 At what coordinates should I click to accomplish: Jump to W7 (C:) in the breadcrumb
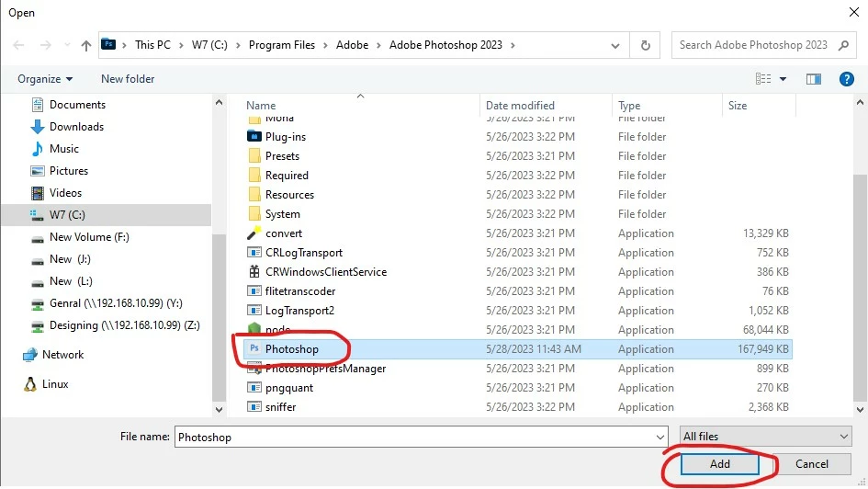tap(209, 45)
